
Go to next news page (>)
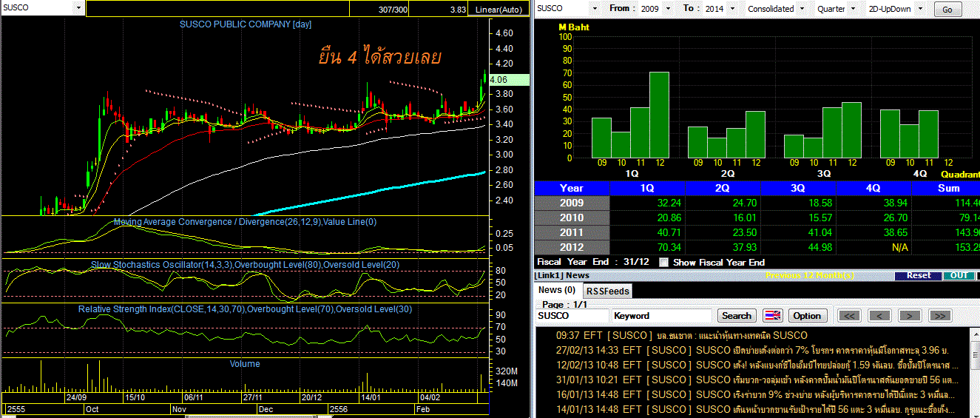click(x=909, y=316)
